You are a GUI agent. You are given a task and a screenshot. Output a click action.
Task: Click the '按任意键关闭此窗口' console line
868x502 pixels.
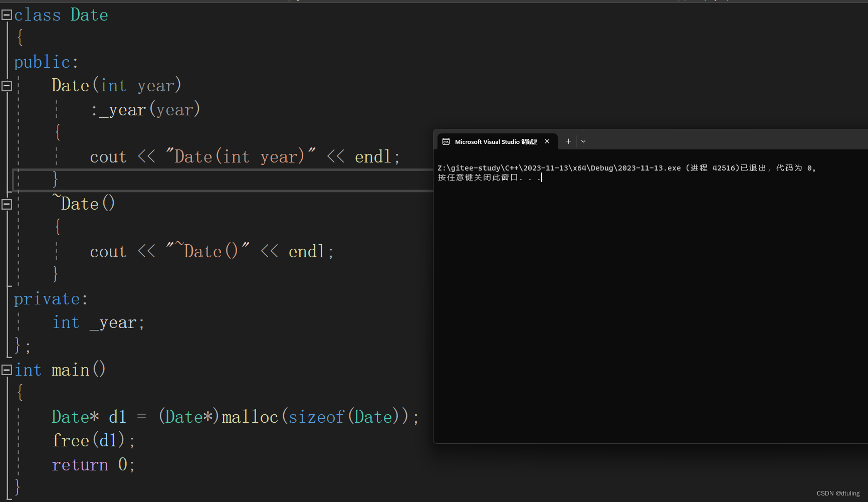[x=490, y=178]
